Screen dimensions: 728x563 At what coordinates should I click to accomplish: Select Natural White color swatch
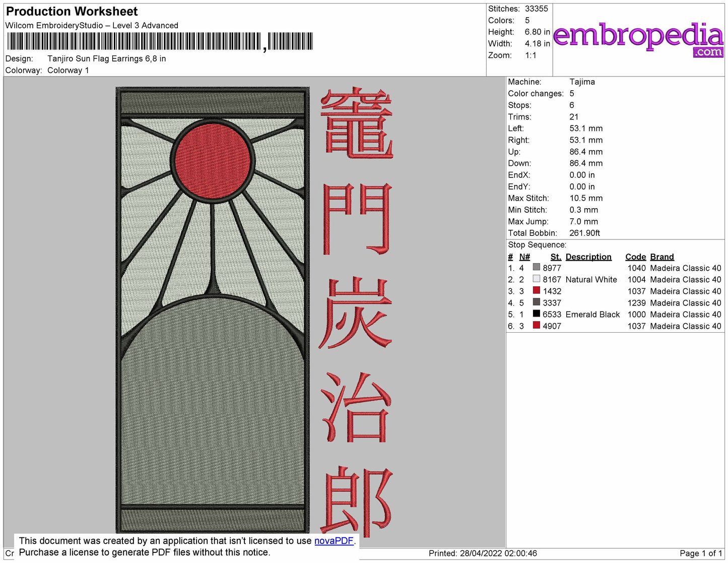point(536,279)
